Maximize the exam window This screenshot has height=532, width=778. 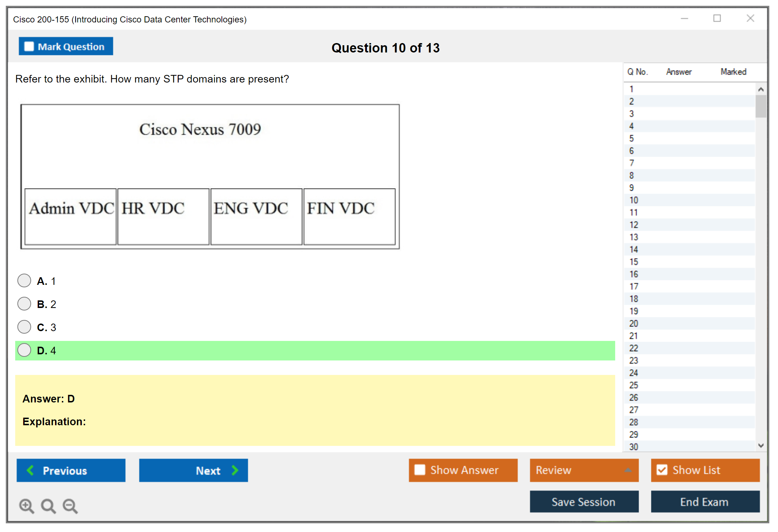717,18
